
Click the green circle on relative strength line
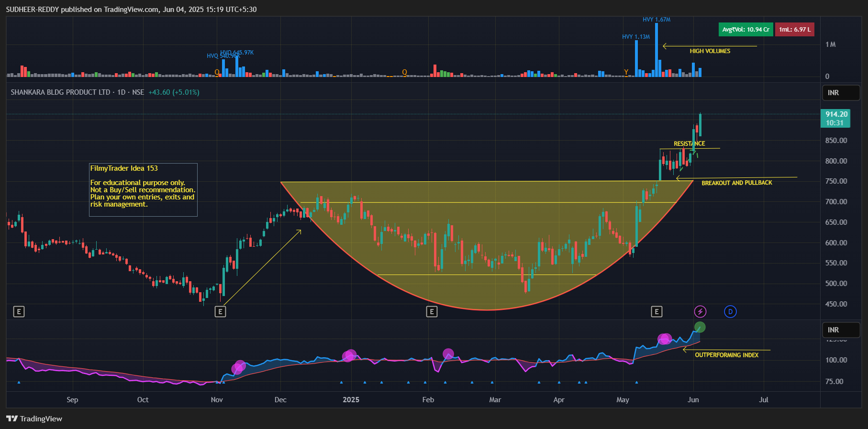tap(700, 327)
